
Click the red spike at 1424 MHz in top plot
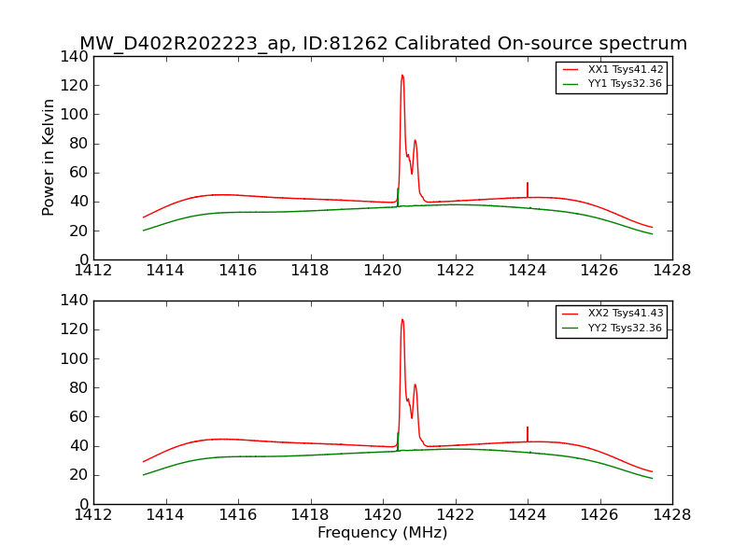pyautogui.click(x=528, y=189)
